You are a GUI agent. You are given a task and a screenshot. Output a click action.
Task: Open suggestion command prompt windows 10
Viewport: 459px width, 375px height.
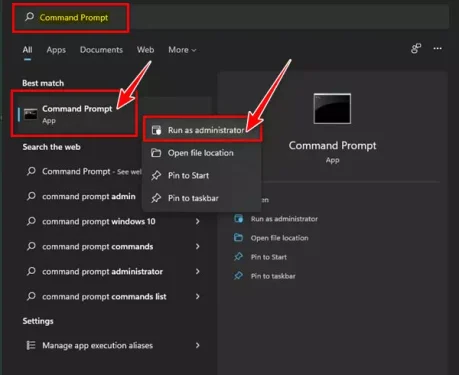[113, 221]
